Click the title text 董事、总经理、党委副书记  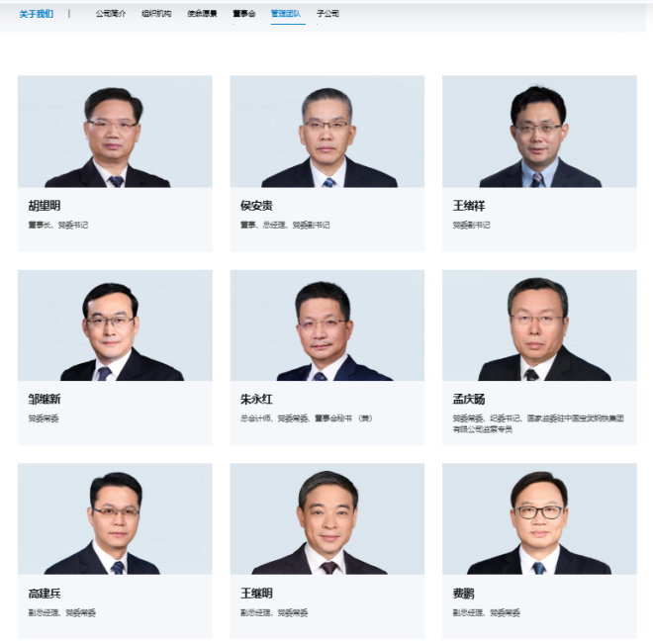285,225
